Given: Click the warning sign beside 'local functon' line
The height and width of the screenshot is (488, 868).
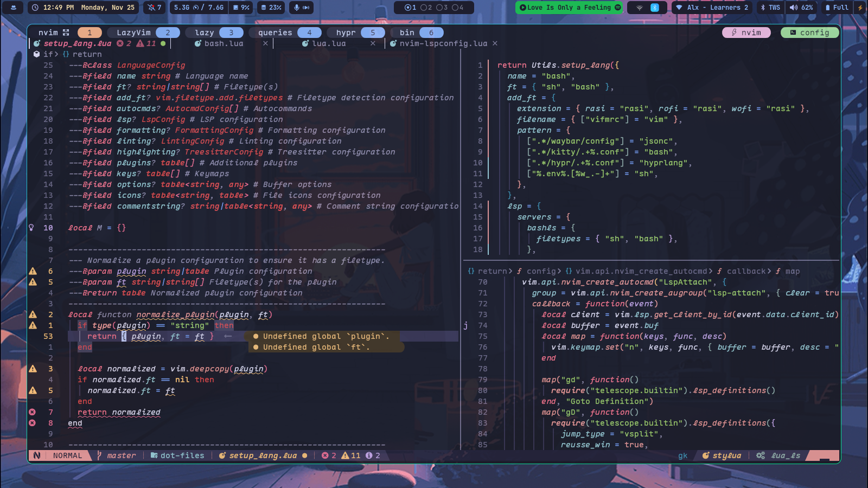Looking at the screenshot, I should point(33,314).
